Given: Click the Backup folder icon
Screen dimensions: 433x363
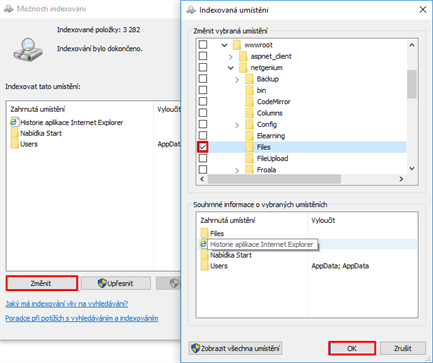Looking at the screenshot, I should pyautogui.click(x=249, y=79).
